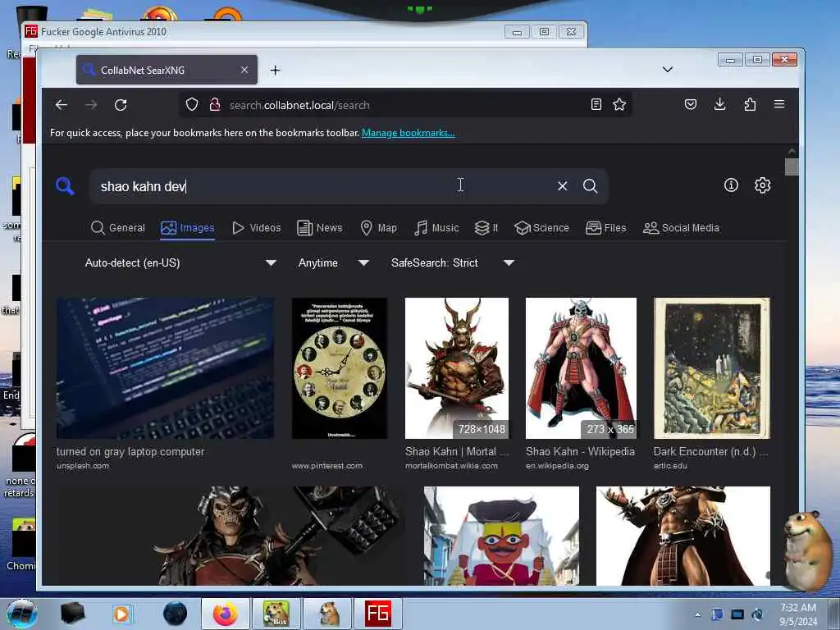Open the Shao Kahn with hammer thumbnail
The width and height of the screenshot is (840, 630).
pos(231,536)
